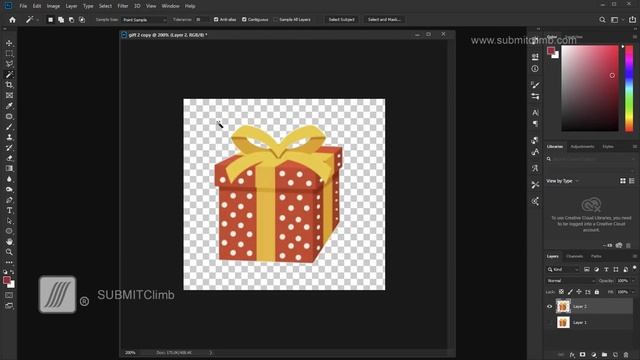Add a layer mask
Screen dimensions: 640x360
click(582, 355)
